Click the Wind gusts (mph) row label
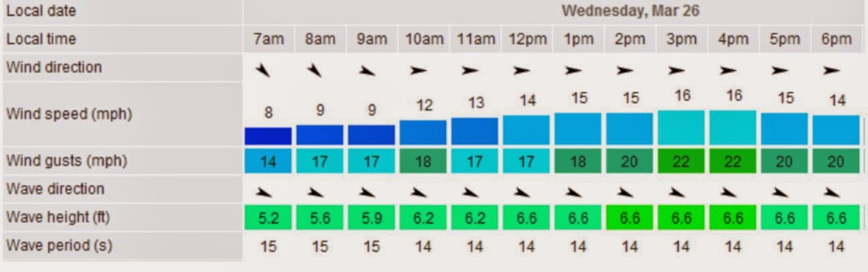The width and height of the screenshot is (868, 272). coord(66,161)
